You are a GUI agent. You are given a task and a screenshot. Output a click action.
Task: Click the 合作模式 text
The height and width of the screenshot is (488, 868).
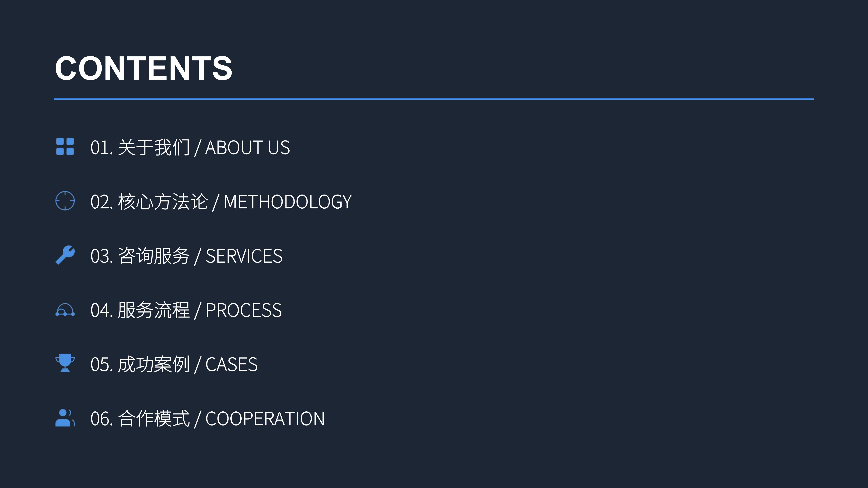(x=154, y=419)
